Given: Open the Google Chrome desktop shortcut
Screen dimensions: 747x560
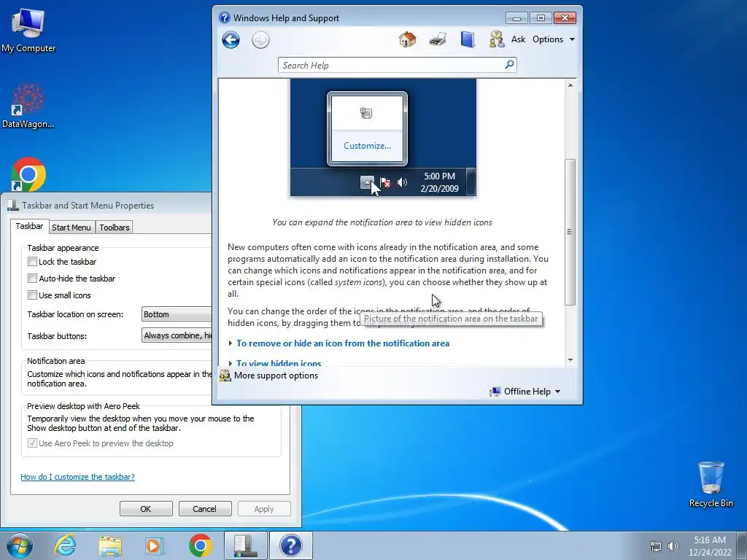Looking at the screenshot, I should click(x=28, y=174).
